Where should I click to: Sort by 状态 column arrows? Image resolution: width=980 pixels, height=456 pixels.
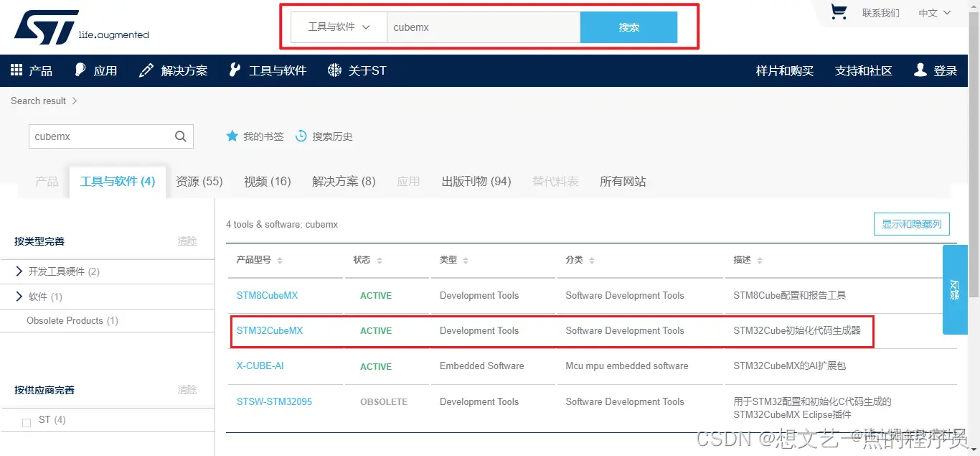click(380, 260)
